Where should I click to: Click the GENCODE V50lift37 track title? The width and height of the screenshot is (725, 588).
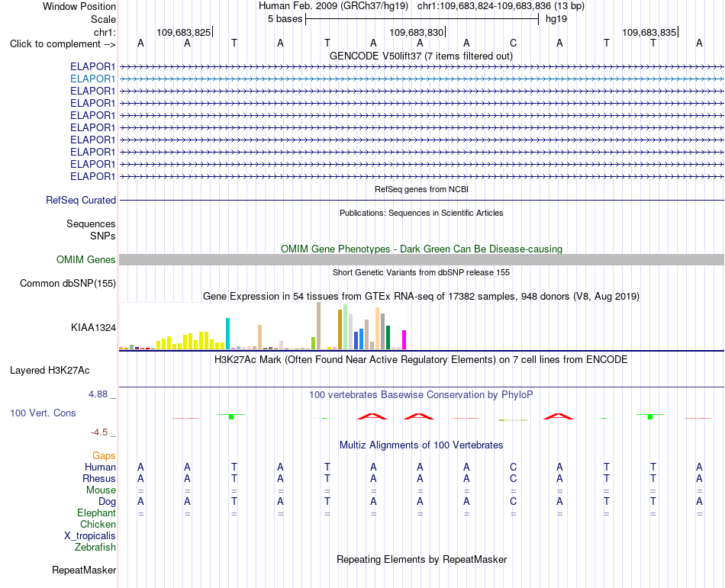pos(420,56)
